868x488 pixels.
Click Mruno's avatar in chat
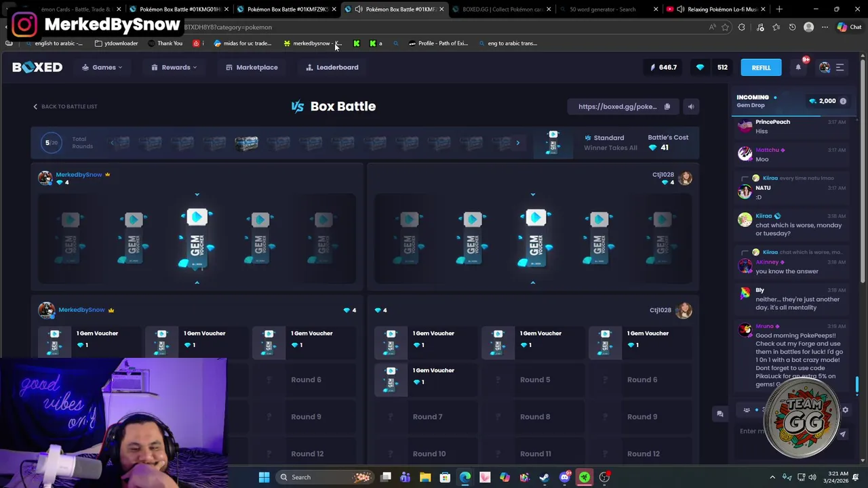745,330
